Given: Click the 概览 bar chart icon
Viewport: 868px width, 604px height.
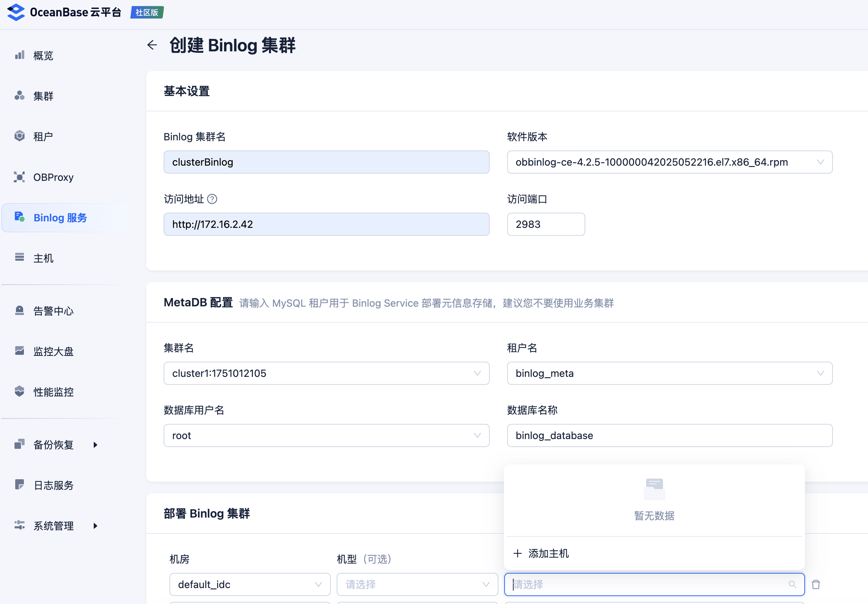Looking at the screenshot, I should pyautogui.click(x=20, y=55).
